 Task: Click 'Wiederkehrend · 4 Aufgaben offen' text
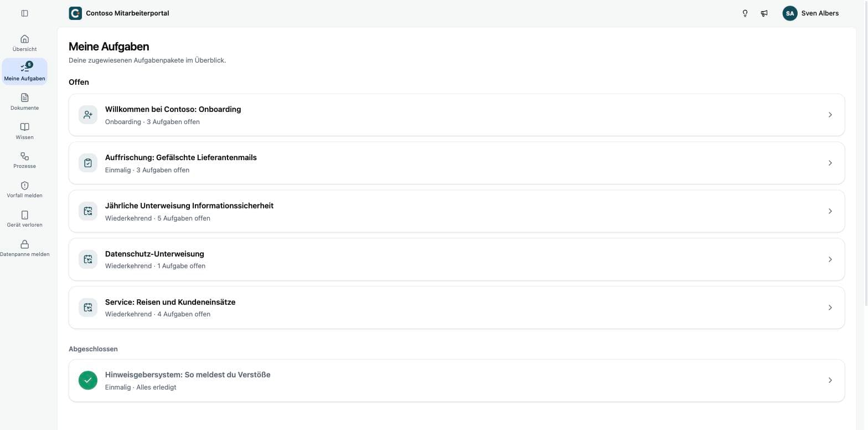pos(158,314)
